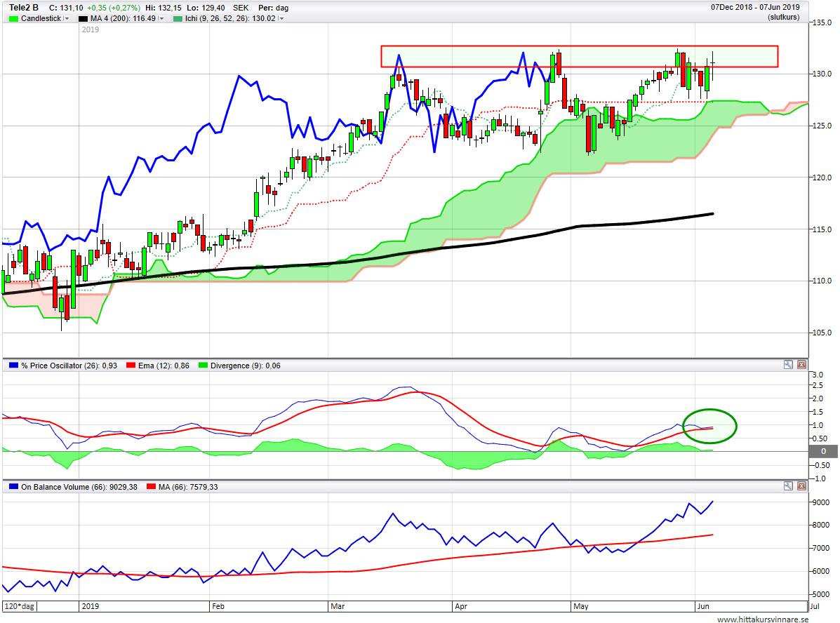Click the Mar label on time axis

click(338, 606)
